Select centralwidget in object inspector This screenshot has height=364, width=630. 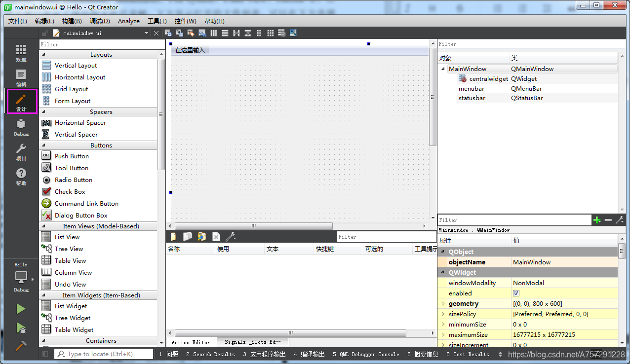coord(489,79)
